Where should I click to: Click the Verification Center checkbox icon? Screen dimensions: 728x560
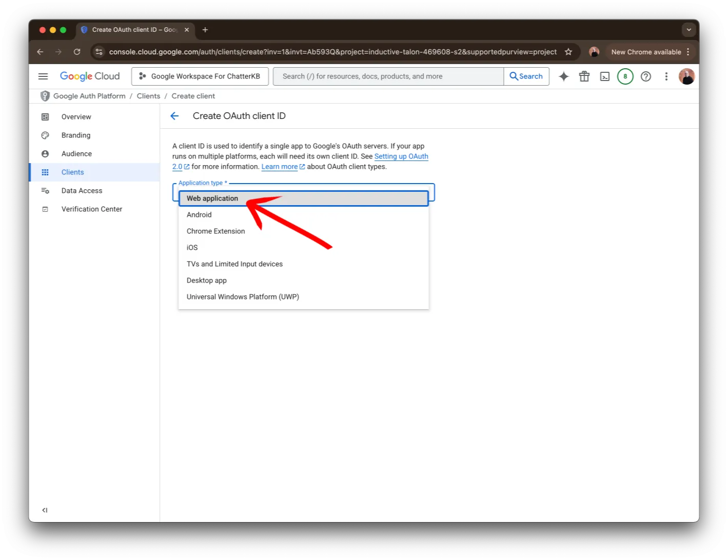tap(45, 209)
